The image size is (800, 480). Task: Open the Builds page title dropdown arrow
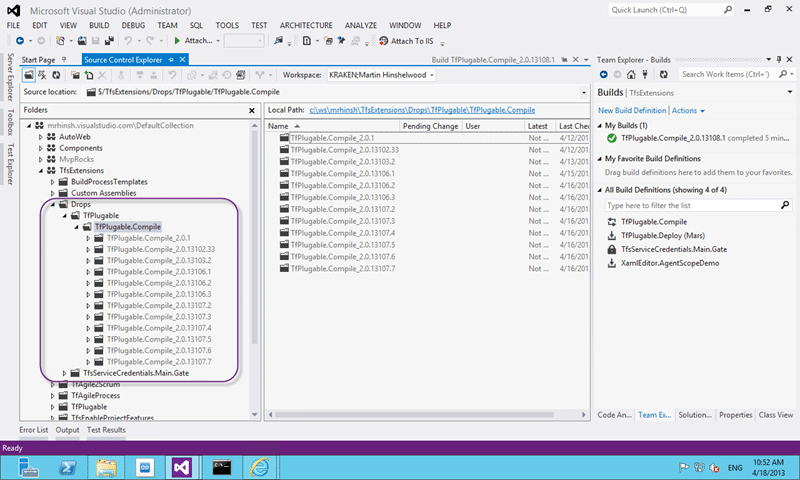click(x=790, y=92)
